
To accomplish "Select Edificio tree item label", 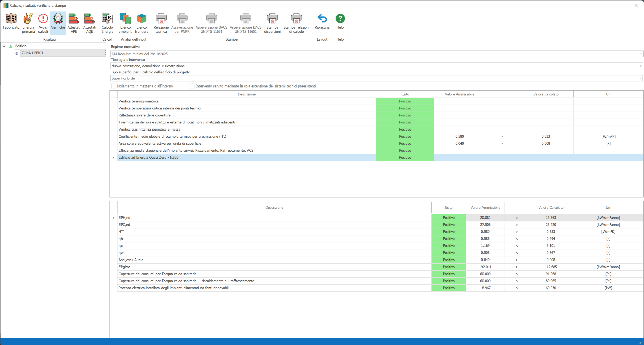I will [21, 46].
